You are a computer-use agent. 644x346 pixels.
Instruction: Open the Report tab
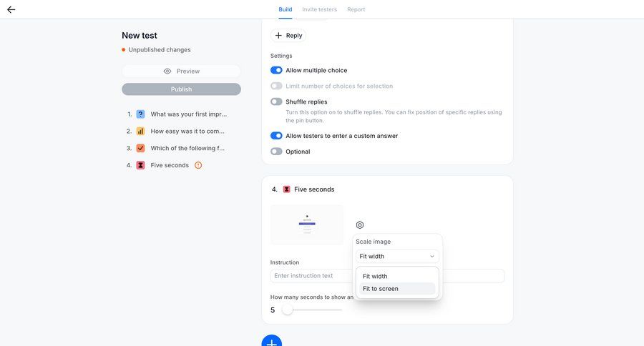(356, 9)
